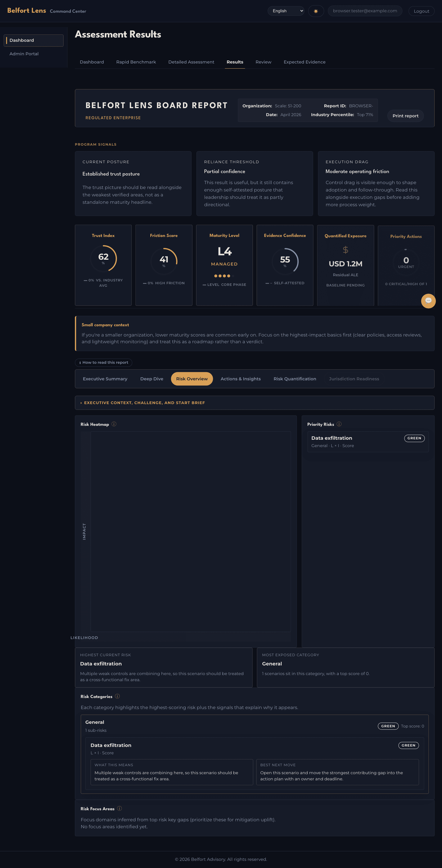Click the Risk Heatmap info icon
This screenshot has width=442, height=868.
coord(114,424)
